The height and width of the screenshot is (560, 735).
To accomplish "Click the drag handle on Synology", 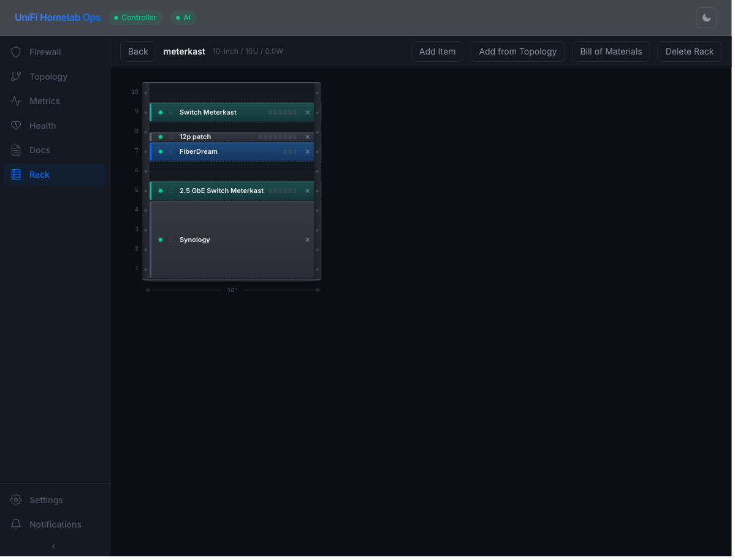I will pos(170,240).
